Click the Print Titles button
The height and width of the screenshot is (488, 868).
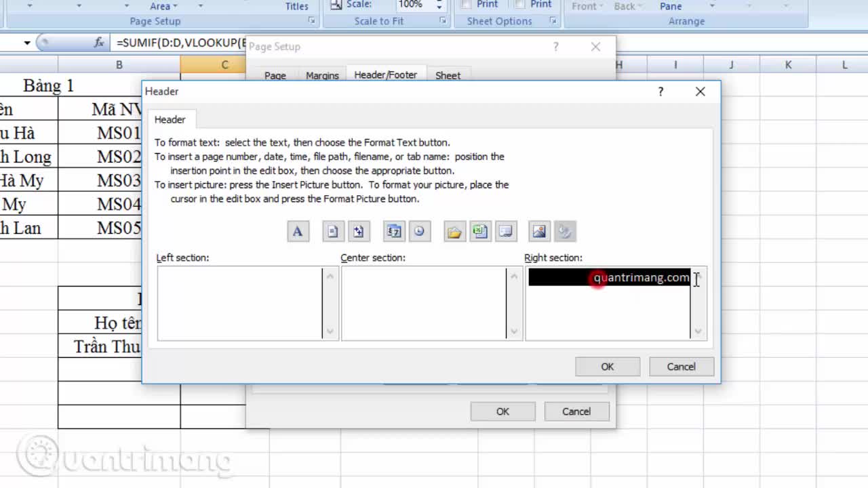(296, 6)
